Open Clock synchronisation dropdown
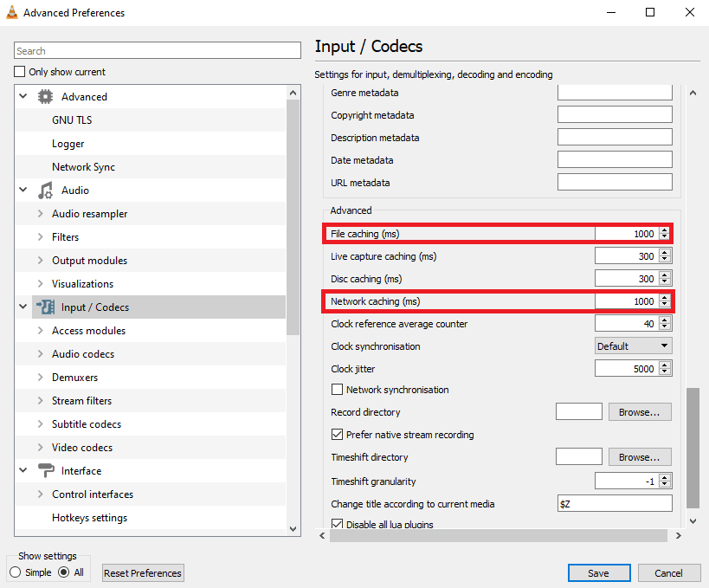The image size is (709, 588). 633,346
